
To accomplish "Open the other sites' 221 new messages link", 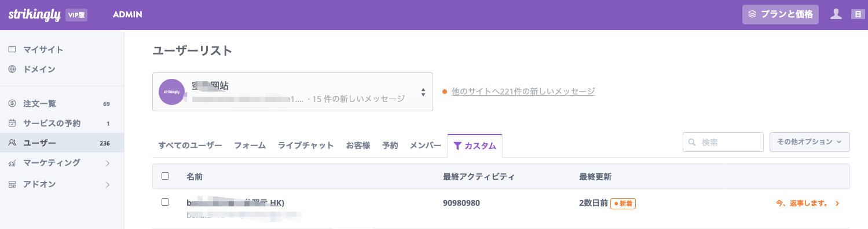I will [x=523, y=92].
